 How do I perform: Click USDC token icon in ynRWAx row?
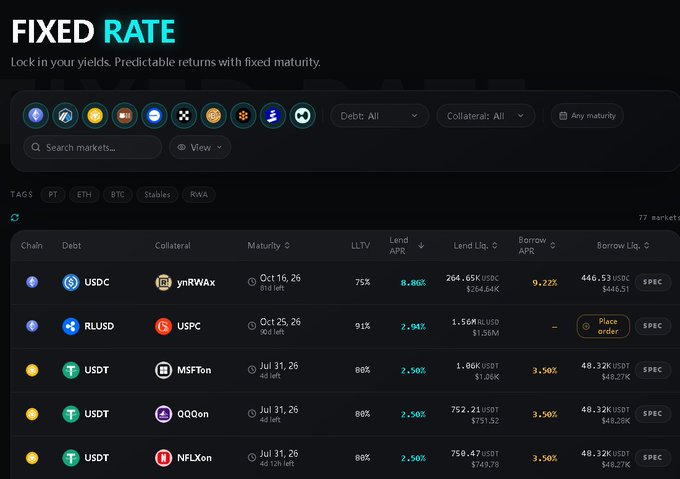pyautogui.click(x=71, y=282)
